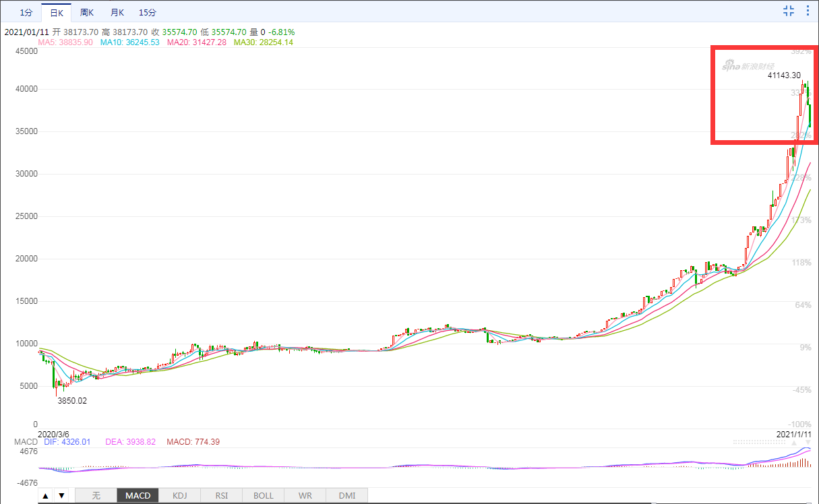Click the DEA: 3938.82 value
Viewport: 819px width, 504px height.
point(131,442)
